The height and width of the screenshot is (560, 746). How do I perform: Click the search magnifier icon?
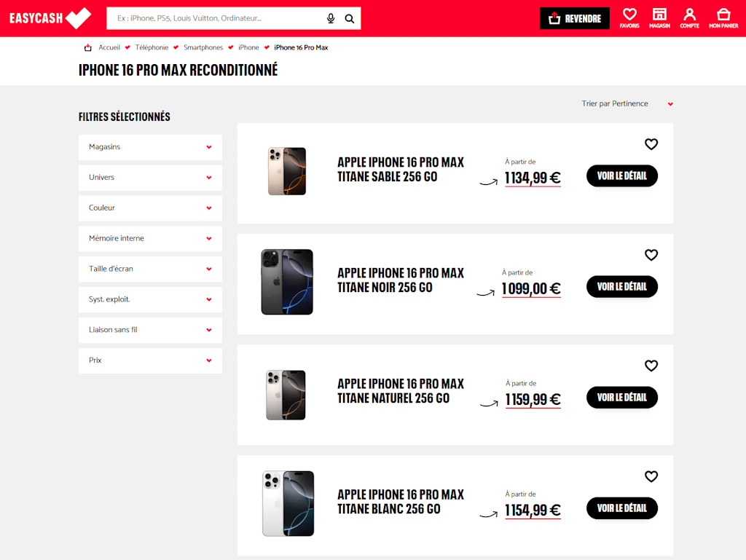(x=350, y=18)
